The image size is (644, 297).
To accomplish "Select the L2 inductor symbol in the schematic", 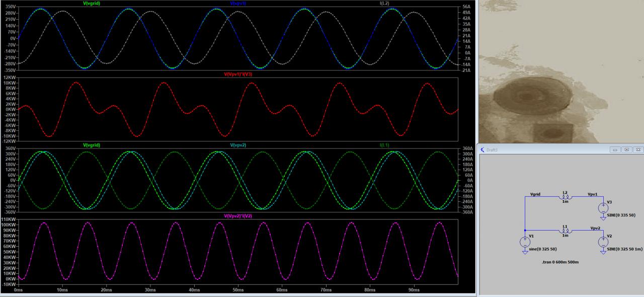I will (x=565, y=196).
